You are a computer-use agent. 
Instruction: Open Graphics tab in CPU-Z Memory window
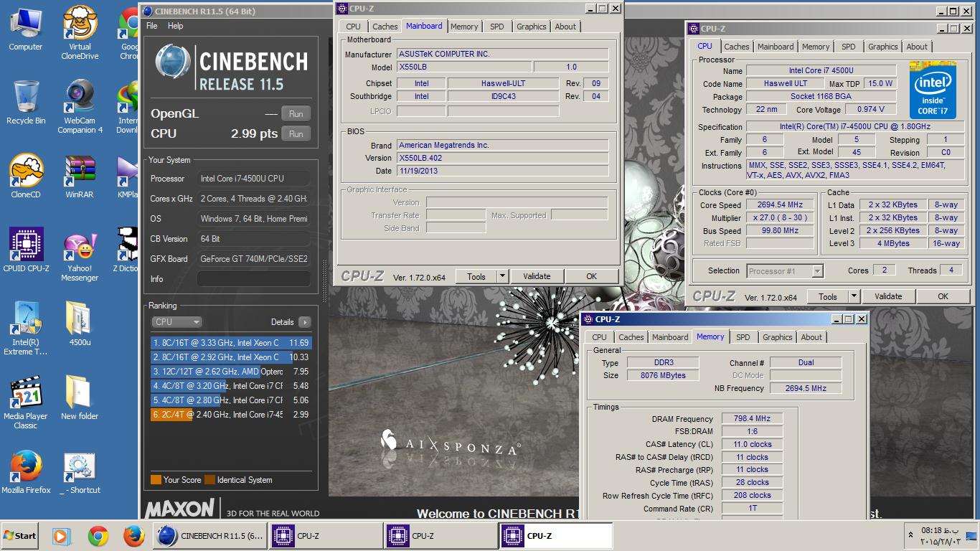[778, 337]
